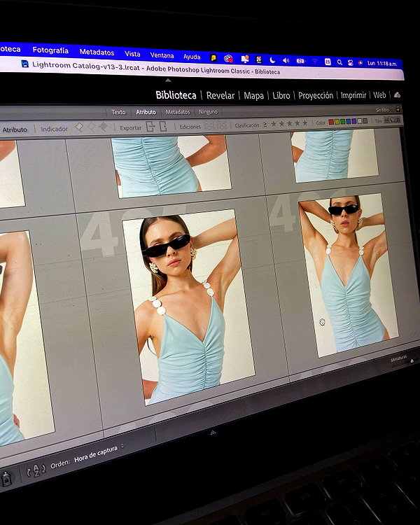Image resolution: width=420 pixels, height=525 pixels.
Task: Set filter bar to Ninguno
Action: coord(209,112)
